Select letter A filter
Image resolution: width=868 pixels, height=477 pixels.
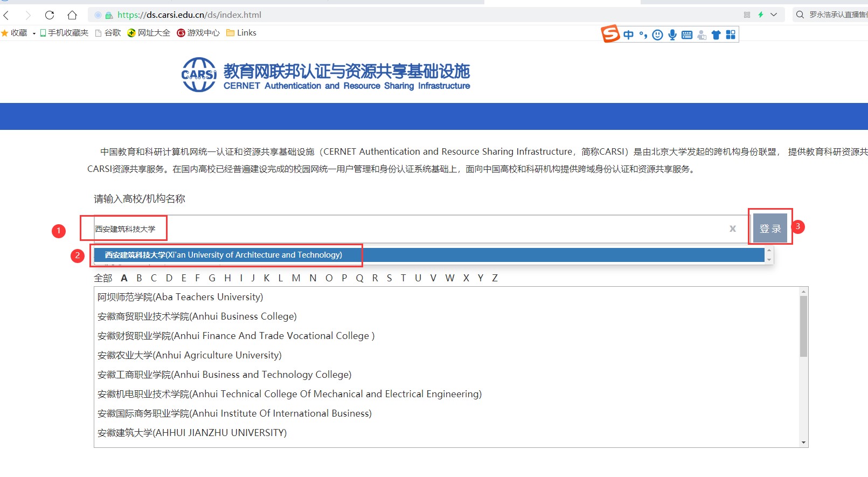pos(124,278)
